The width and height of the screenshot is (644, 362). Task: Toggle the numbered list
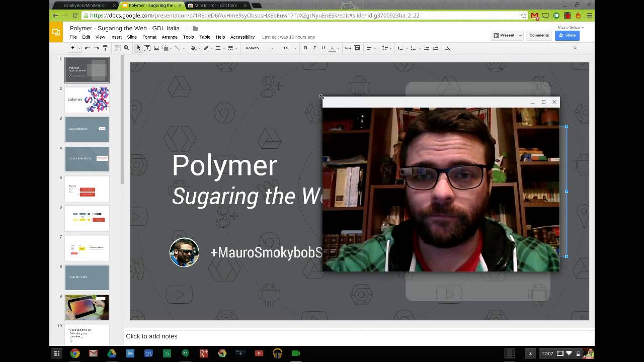[x=400, y=48]
